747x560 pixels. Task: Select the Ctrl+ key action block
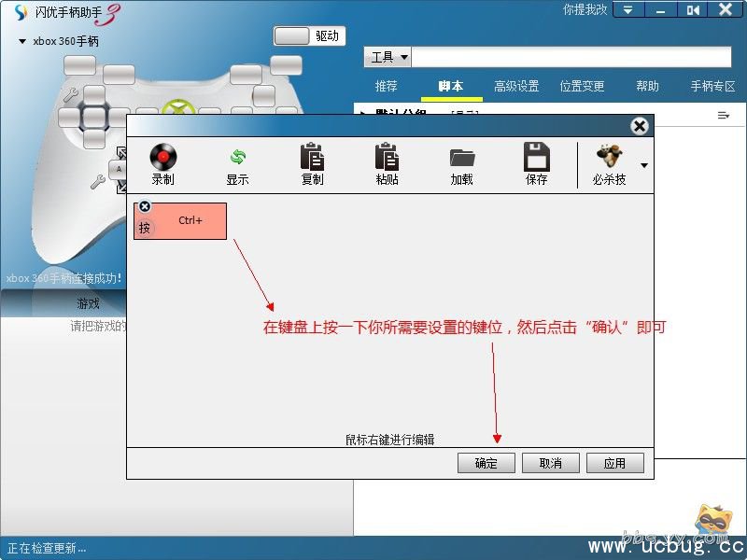180,221
